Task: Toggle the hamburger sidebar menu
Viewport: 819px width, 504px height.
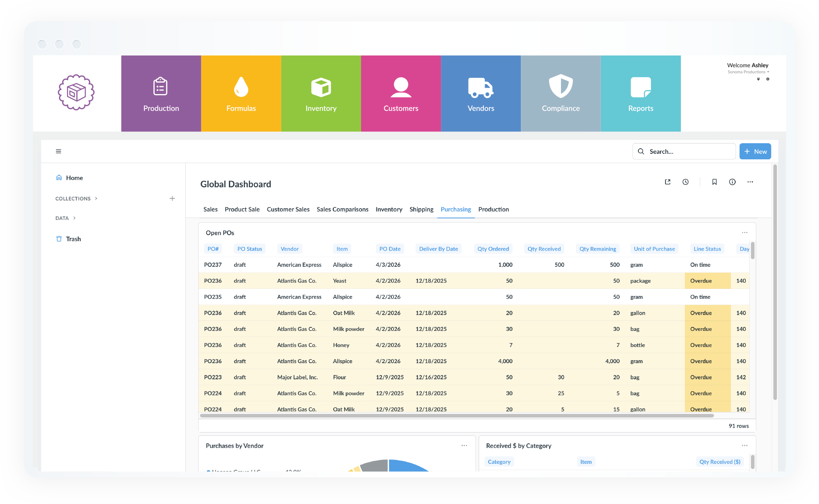Action: click(x=59, y=151)
